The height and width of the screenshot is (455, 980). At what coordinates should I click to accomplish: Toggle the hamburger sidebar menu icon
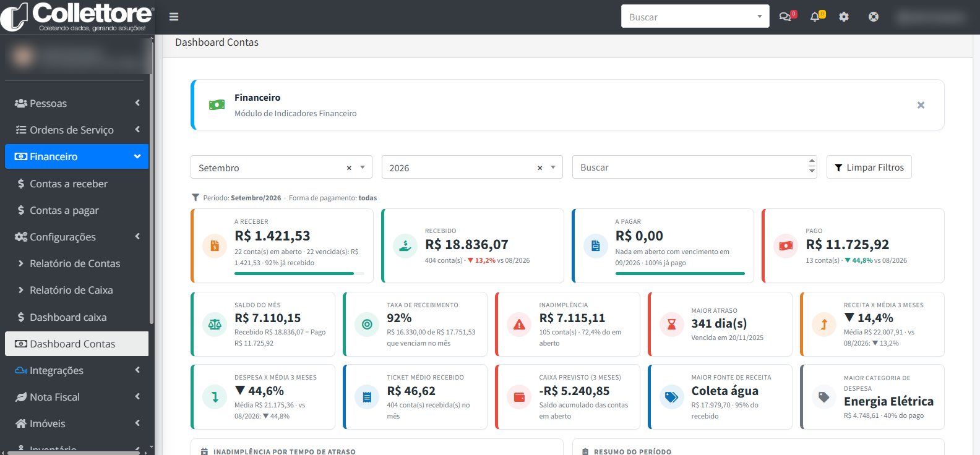pyautogui.click(x=174, y=17)
